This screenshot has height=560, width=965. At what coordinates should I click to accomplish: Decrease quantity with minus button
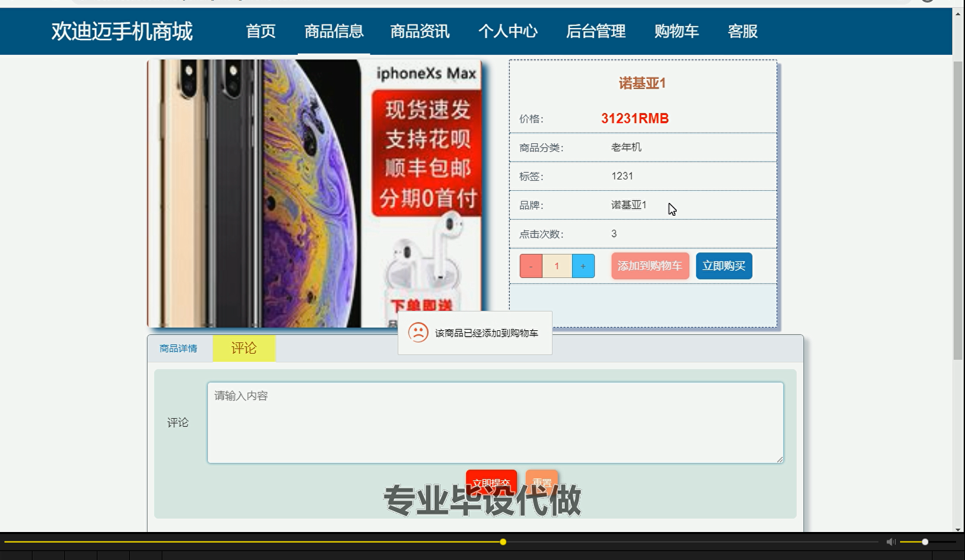click(531, 266)
